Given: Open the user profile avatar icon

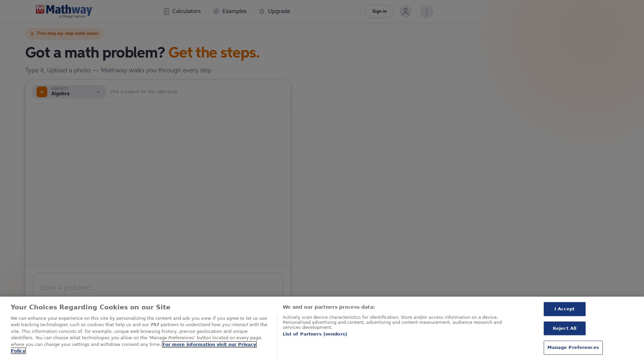Looking at the screenshot, I should pos(406,11).
